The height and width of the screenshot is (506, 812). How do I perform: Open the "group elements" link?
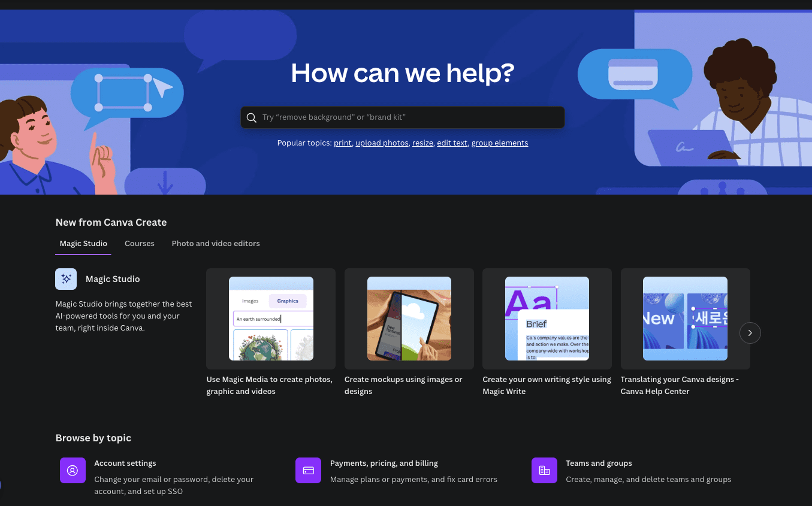pyautogui.click(x=499, y=143)
